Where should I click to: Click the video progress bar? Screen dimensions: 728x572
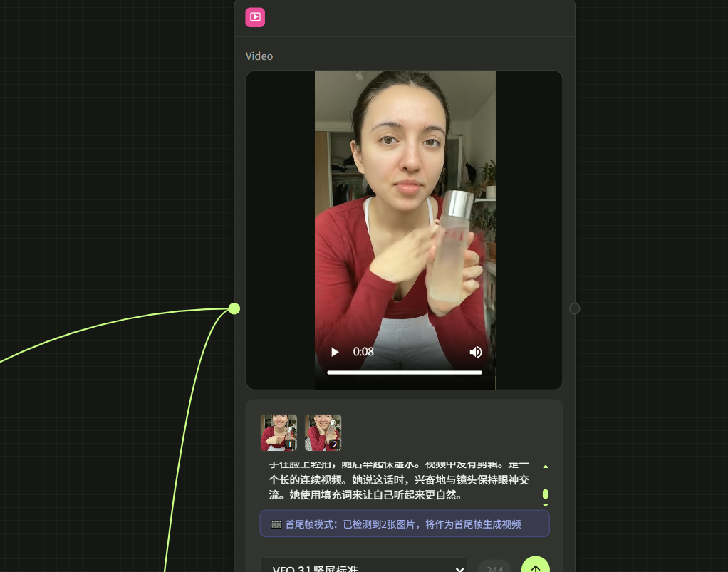coord(404,372)
